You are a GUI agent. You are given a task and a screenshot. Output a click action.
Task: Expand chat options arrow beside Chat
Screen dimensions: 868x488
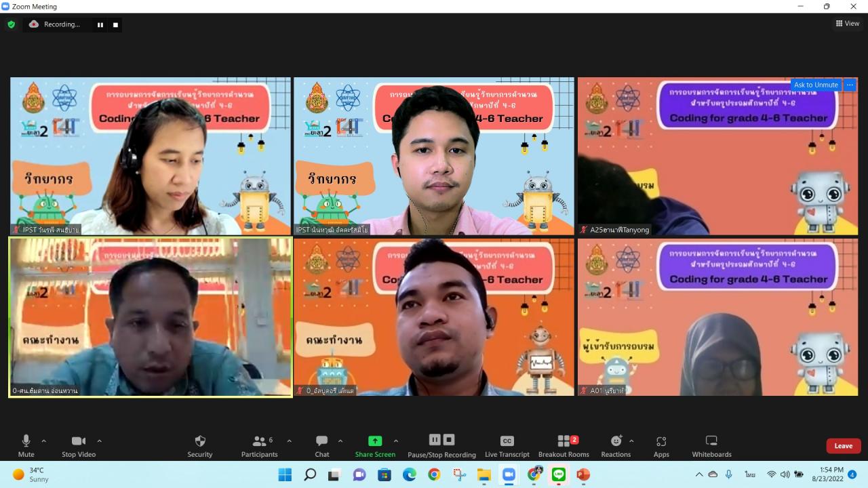coord(340,441)
